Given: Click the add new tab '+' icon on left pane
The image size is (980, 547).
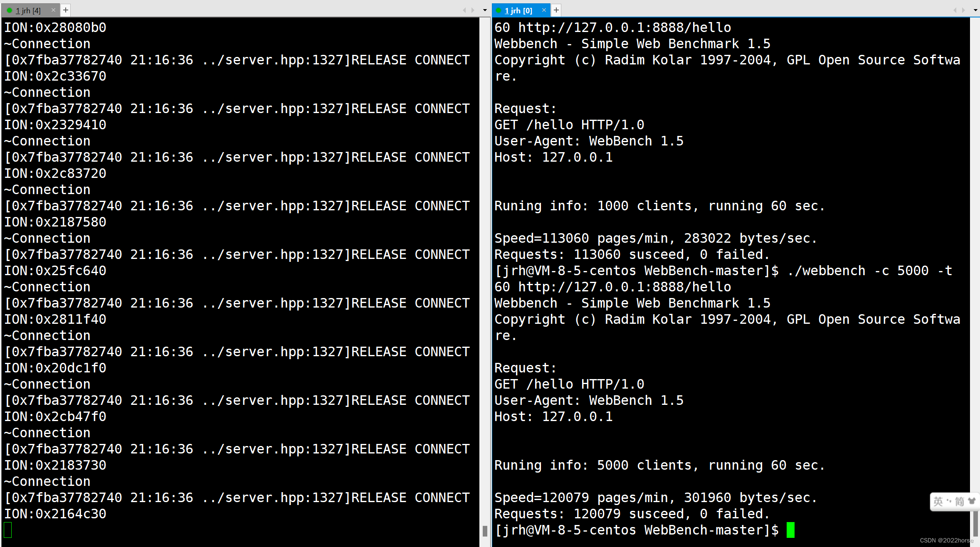Looking at the screenshot, I should (66, 10).
